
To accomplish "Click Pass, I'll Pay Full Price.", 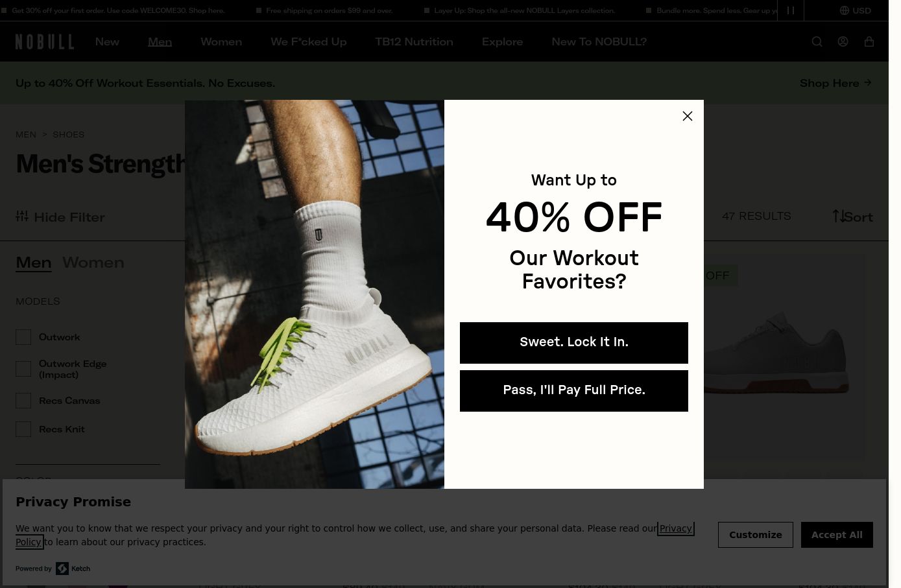I will (x=574, y=391).
